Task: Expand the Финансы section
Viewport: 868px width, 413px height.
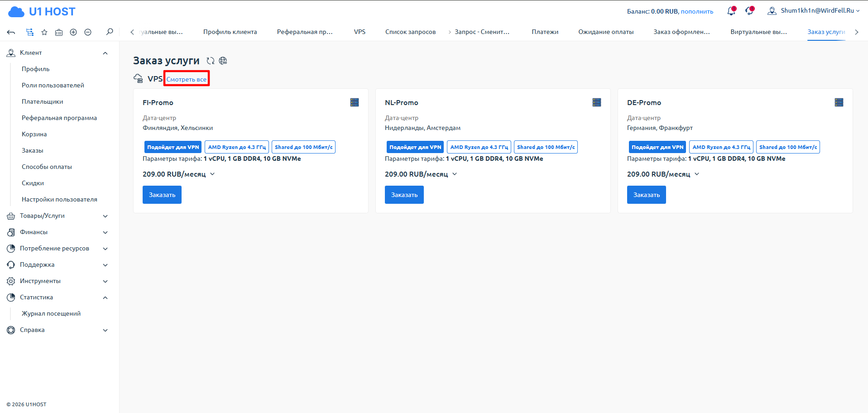Action: pyautogui.click(x=105, y=232)
